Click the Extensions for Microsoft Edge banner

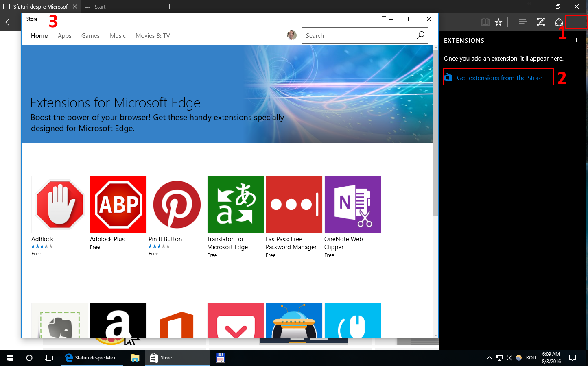(x=227, y=94)
